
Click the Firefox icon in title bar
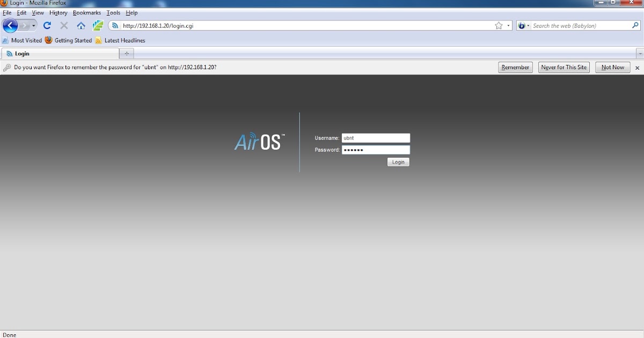click(4, 3)
